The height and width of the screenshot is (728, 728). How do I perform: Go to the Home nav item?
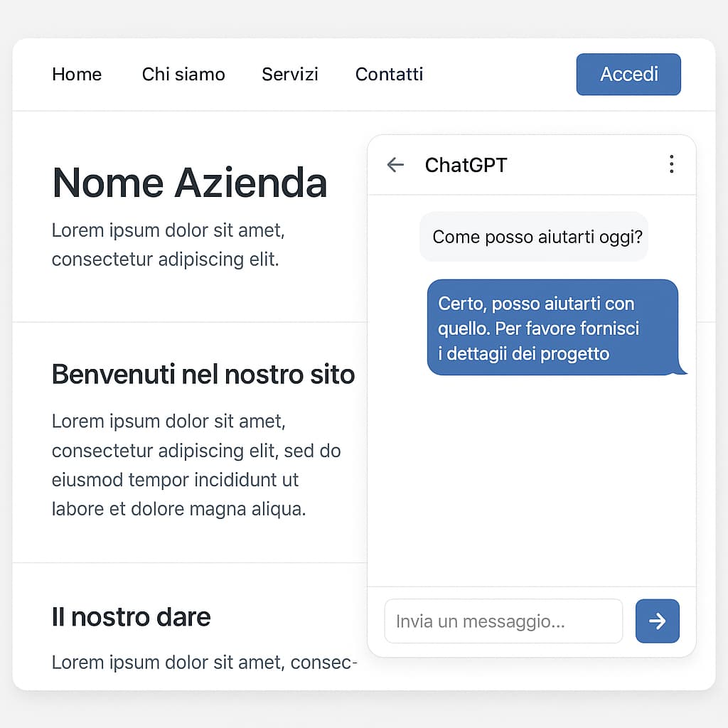click(x=77, y=74)
